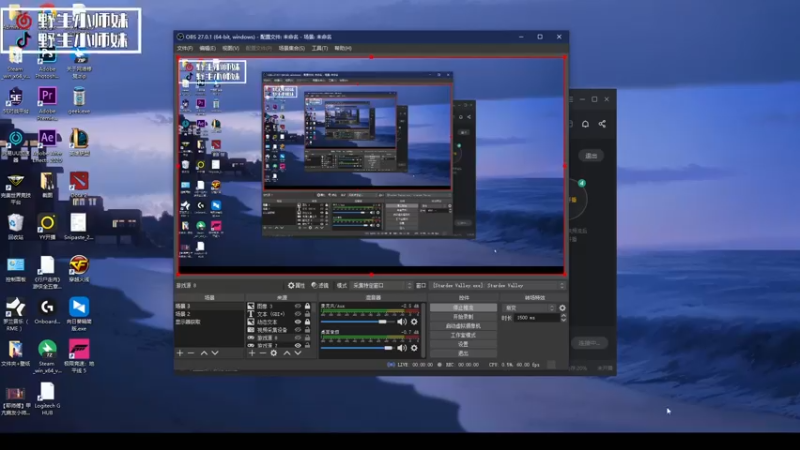Click Mic/Aux volume slider handle
Viewport: 800px width, 450px height.
[382, 322]
